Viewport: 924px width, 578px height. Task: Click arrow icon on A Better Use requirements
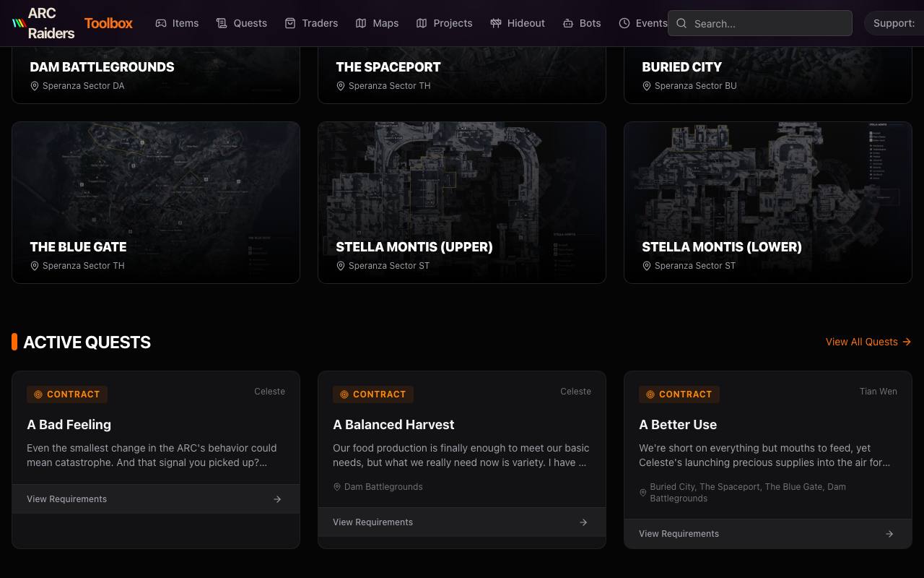coord(889,534)
